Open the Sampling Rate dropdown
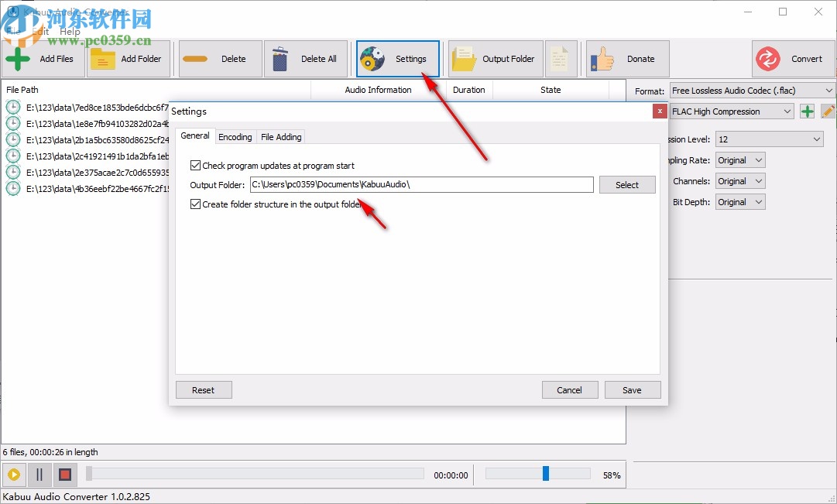The width and height of the screenshot is (837, 504). [x=740, y=160]
